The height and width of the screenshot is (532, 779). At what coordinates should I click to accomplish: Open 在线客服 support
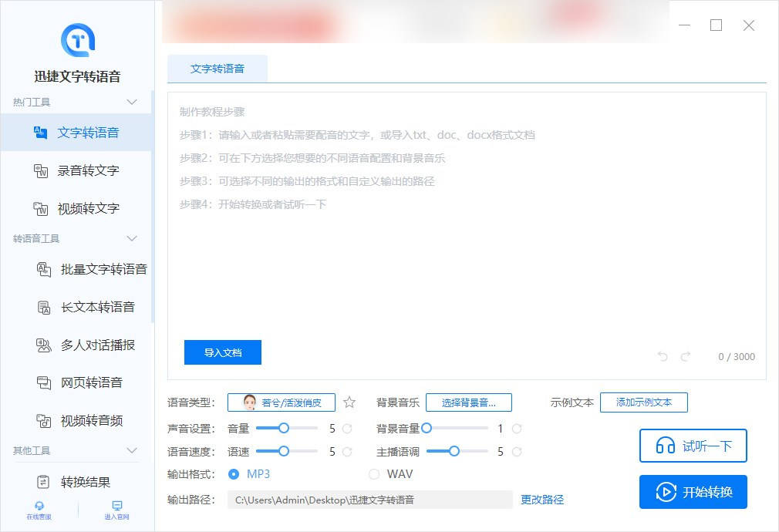(39, 510)
